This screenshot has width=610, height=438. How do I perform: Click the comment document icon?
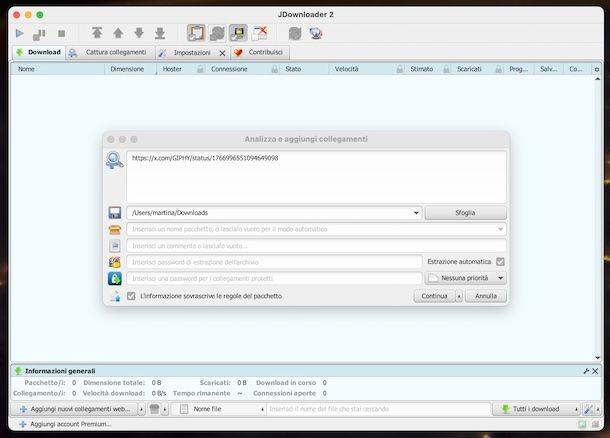(x=114, y=245)
